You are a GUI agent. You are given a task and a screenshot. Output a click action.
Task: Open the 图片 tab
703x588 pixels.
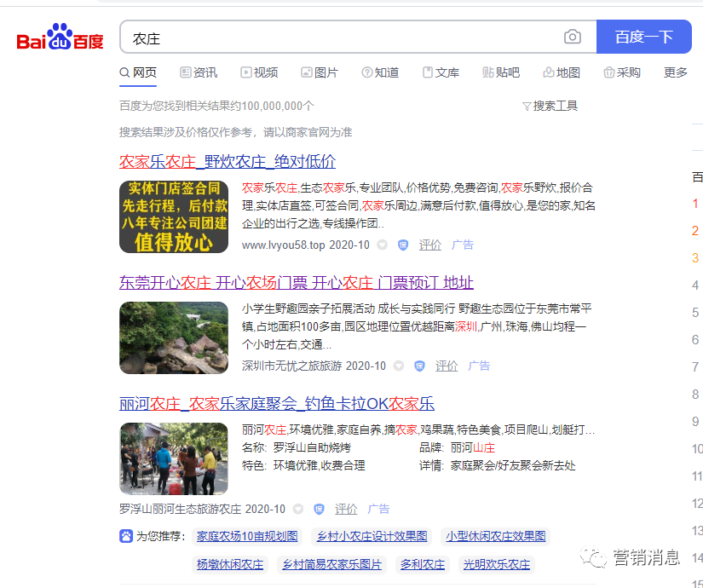point(320,72)
